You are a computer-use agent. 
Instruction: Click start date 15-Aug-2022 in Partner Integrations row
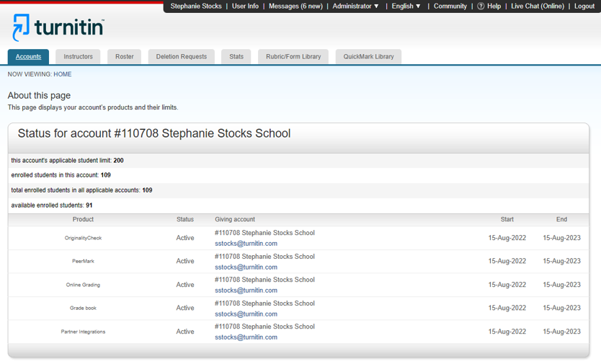pyautogui.click(x=507, y=332)
